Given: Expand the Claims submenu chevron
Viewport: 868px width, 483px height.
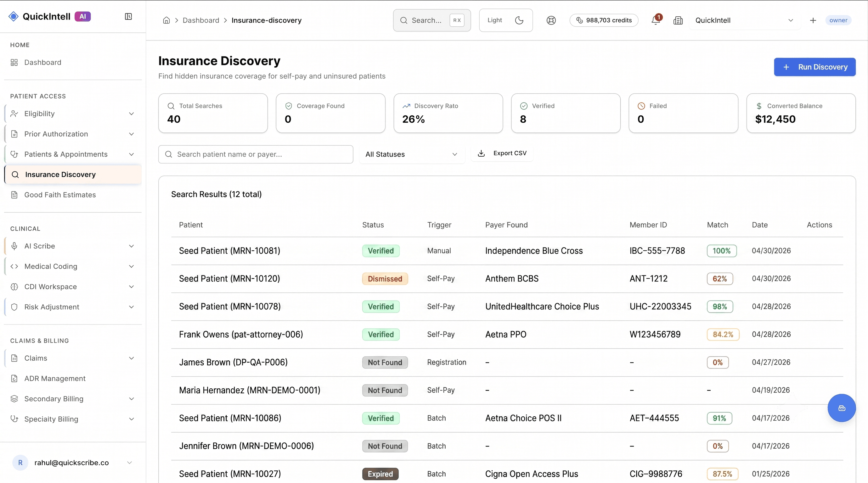Looking at the screenshot, I should tap(132, 358).
